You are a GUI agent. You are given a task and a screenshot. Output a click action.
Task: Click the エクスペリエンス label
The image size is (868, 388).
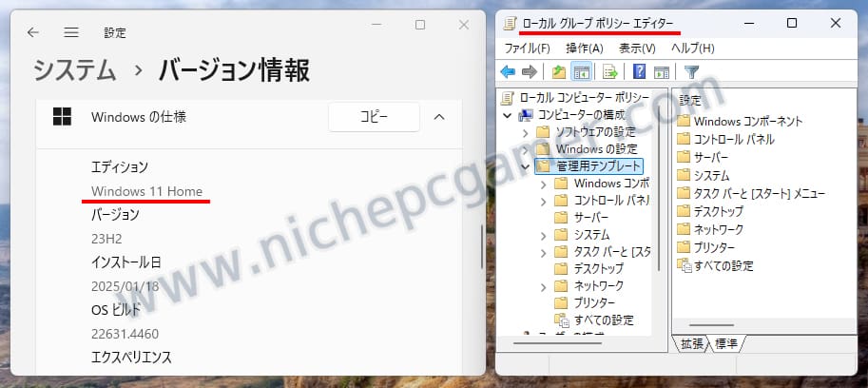pos(131,357)
